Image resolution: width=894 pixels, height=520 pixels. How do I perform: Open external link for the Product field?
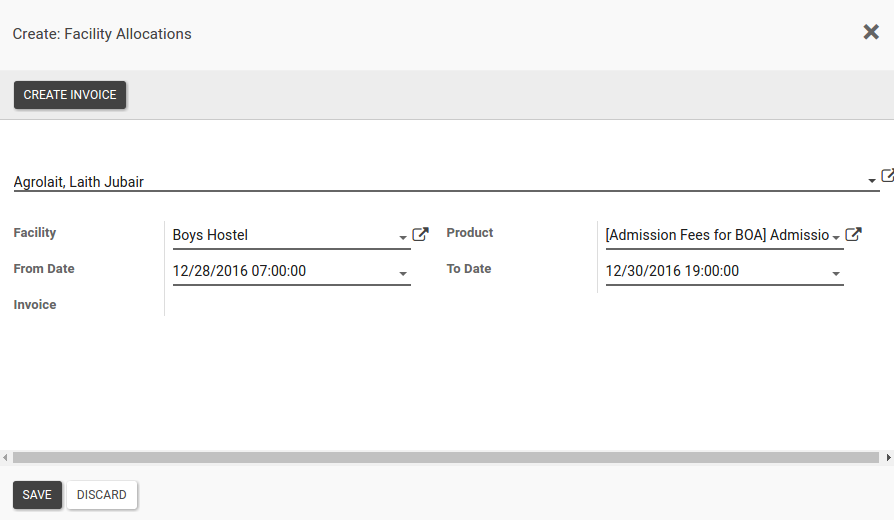[x=853, y=235]
